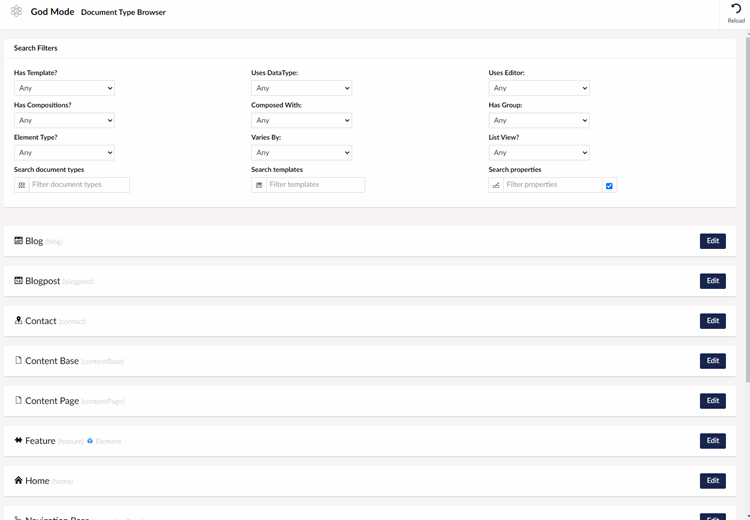
Task: Expand the Content Page row title
Action: (x=52, y=401)
